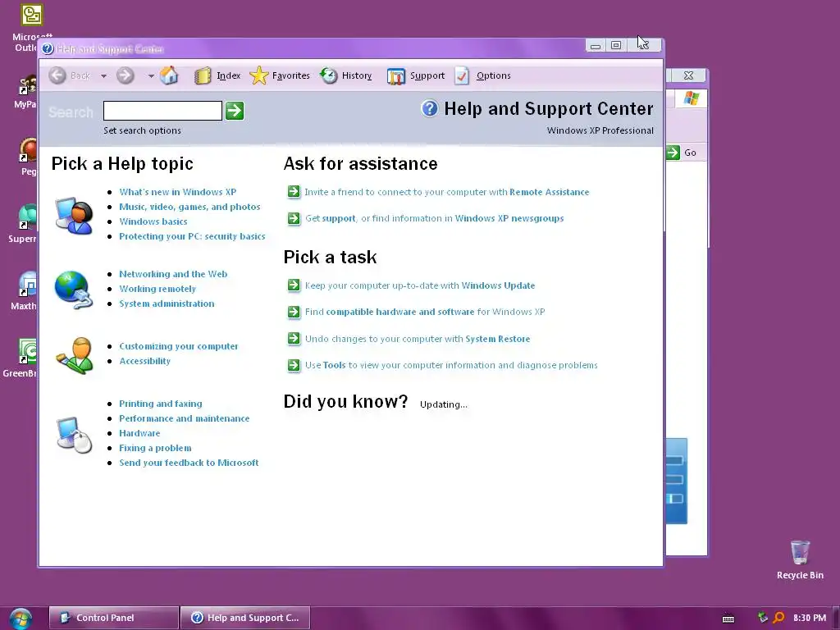Click the keyboard icon in system tray

728,619
